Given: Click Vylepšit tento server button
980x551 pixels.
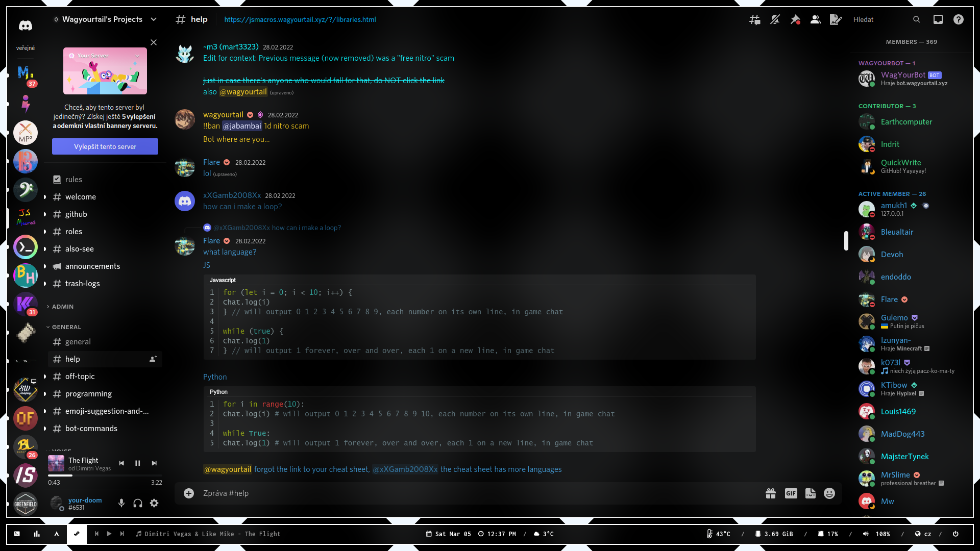Looking at the screenshot, I should point(105,146).
